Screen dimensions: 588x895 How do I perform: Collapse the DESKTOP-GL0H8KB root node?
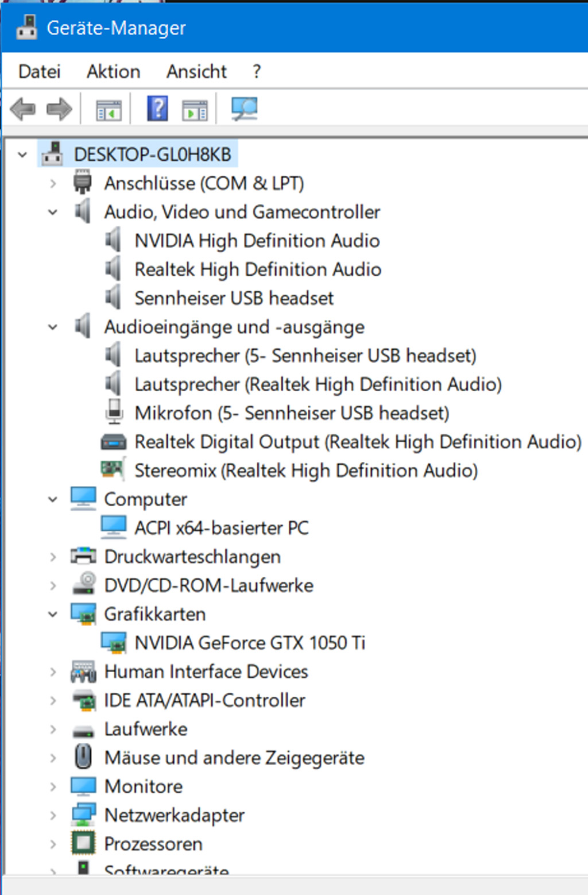pyautogui.click(x=22, y=154)
